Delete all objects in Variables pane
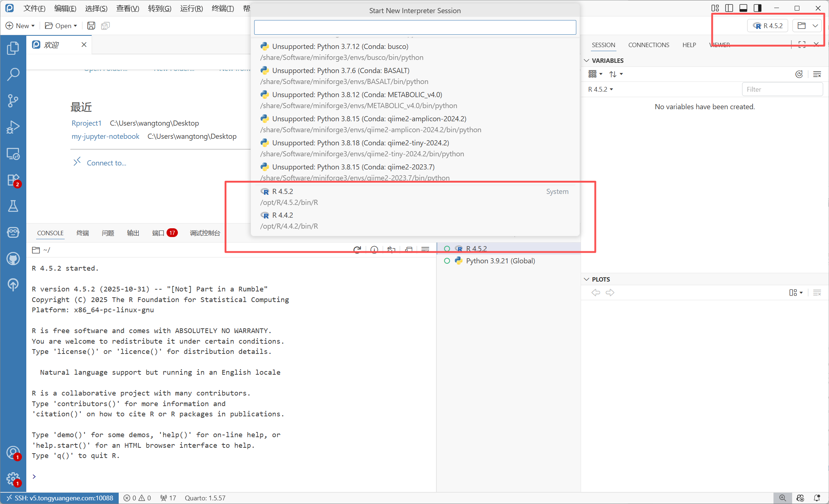Viewport: 829px width, 504px height. (x=817, y=74)
